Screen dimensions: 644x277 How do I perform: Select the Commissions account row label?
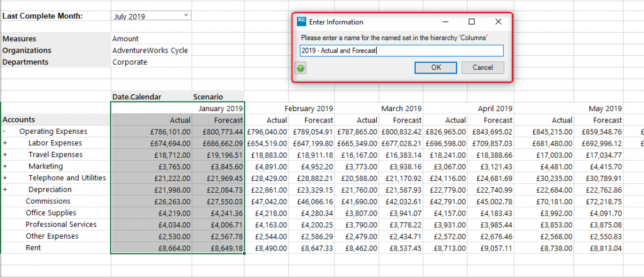coord(47,201)
